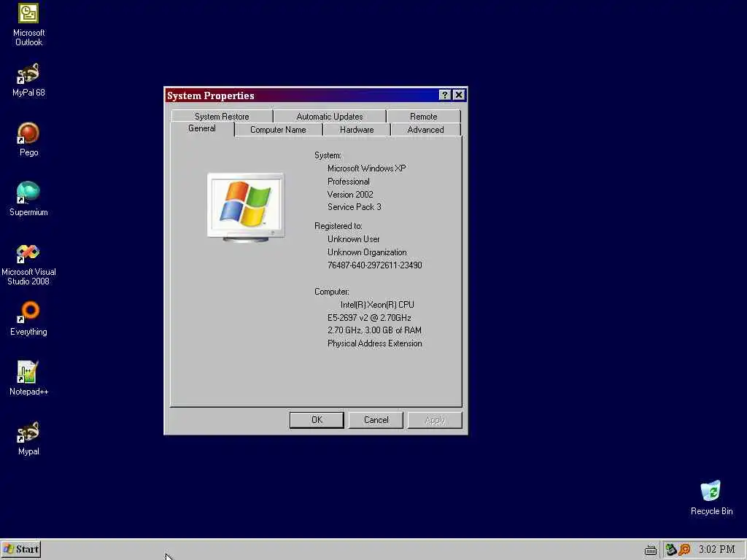Close the System Properties dialog
Viewport: 747px width, 560px height.
click(459, 96)
